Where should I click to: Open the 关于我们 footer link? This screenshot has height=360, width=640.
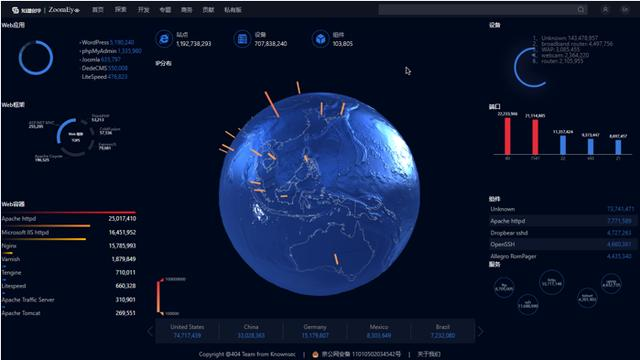[429, 354]
